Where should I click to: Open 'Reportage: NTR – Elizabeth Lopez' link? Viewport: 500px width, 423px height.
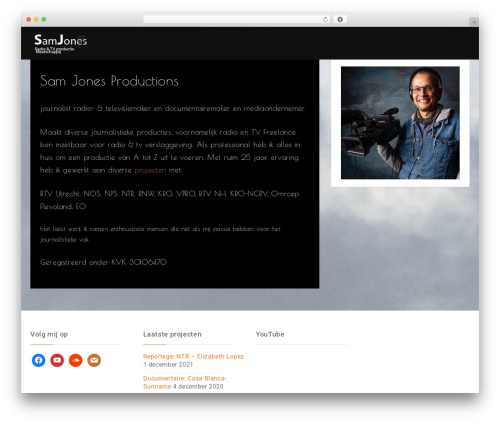point(193,356)
